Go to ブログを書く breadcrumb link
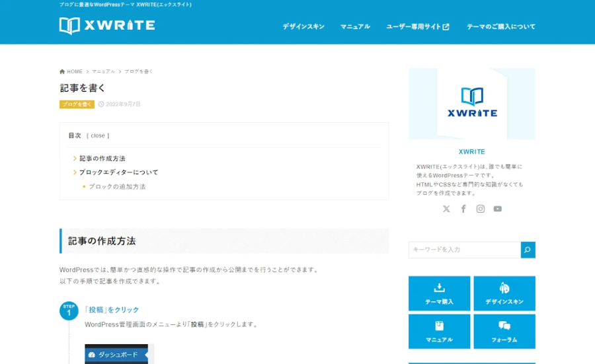 point(139,71)
